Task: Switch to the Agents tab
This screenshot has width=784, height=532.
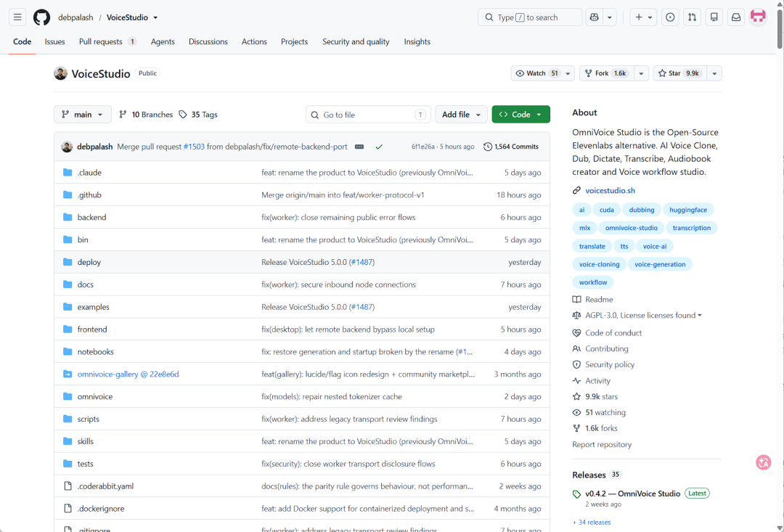Action: point(163,41)
